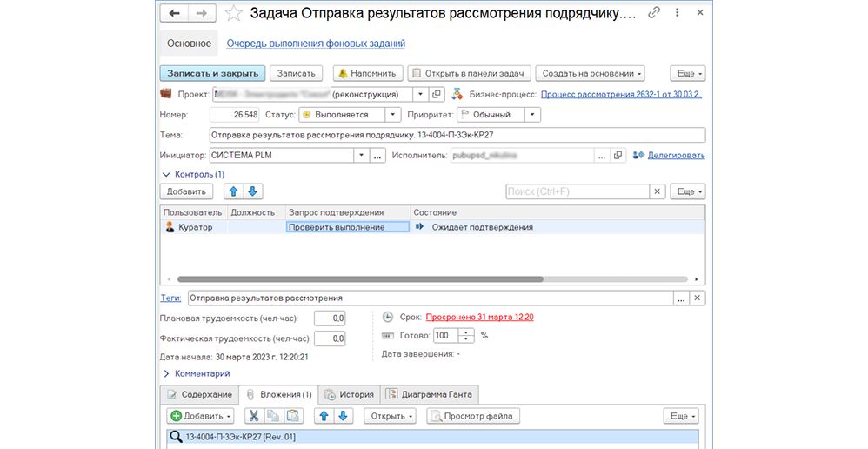Click the magnifier icon of attachment row
The width and height of the screenshot is (868, 449).
(176, 437)
